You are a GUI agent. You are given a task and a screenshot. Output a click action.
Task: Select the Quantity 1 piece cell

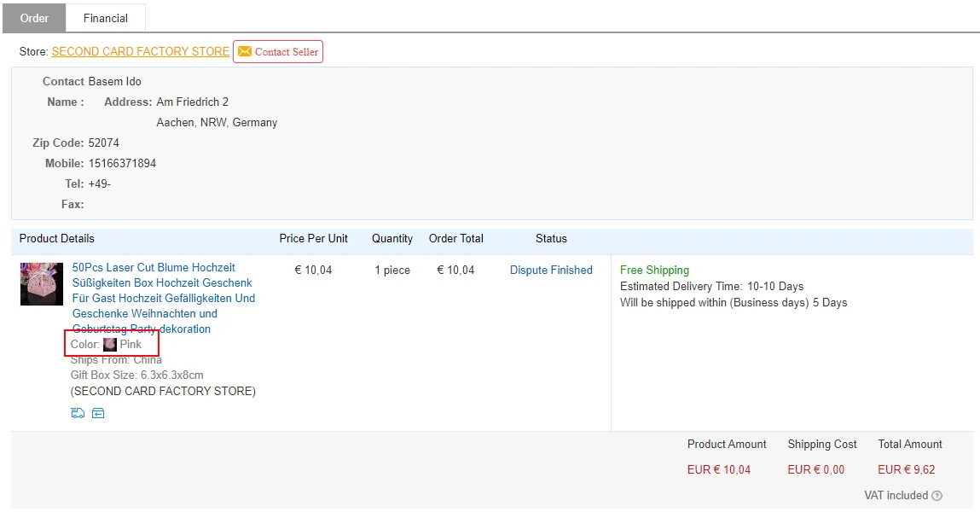coord(392,270)
